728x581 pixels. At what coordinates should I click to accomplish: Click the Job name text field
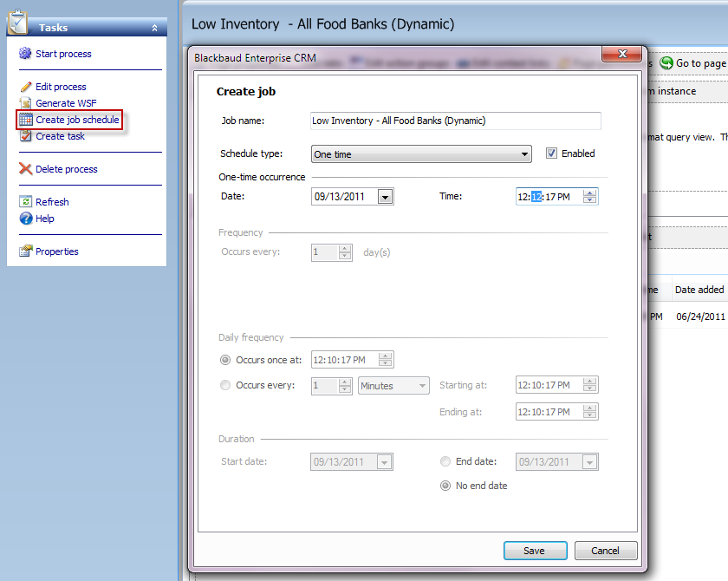click(456, 121)
